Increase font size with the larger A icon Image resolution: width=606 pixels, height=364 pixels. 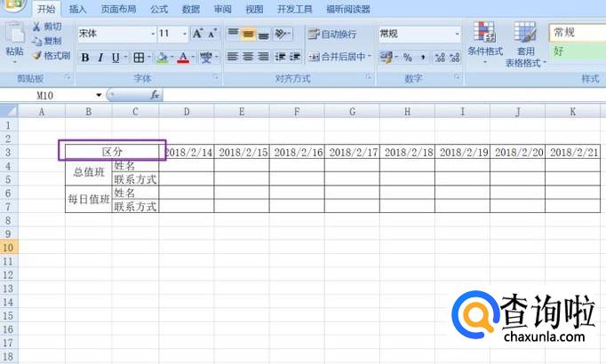tap(198, 34)
